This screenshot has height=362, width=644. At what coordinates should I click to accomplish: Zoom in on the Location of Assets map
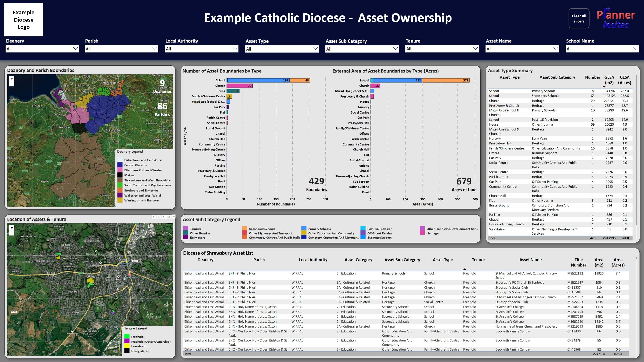(x=11, y=228)
